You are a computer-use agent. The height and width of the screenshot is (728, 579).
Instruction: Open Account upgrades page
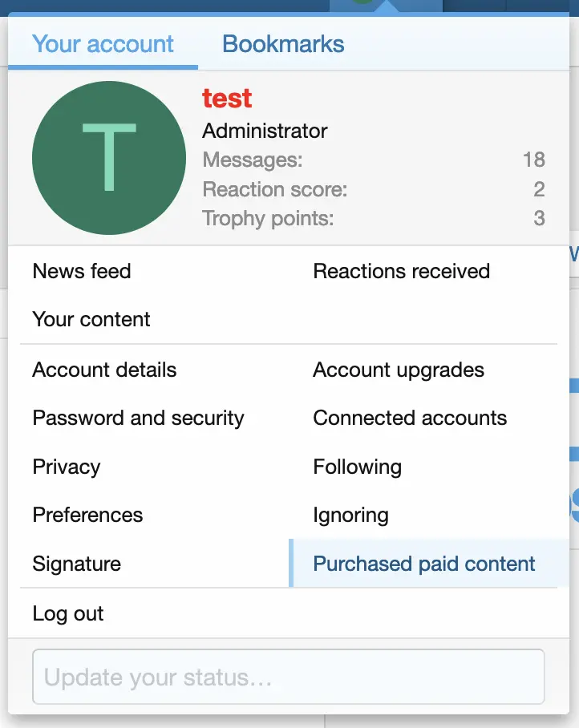[x=399, y=370]
